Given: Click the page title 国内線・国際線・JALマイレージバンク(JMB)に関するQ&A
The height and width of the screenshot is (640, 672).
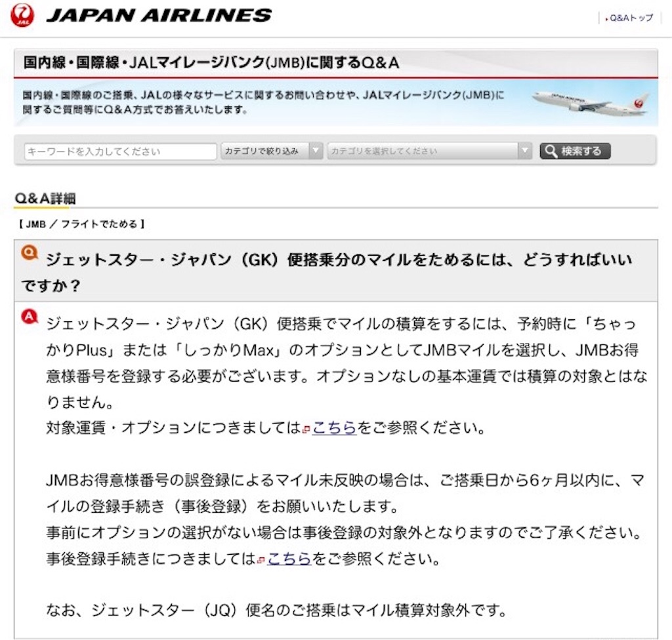Looking at the screenshot, I should [x=211, y=63].
